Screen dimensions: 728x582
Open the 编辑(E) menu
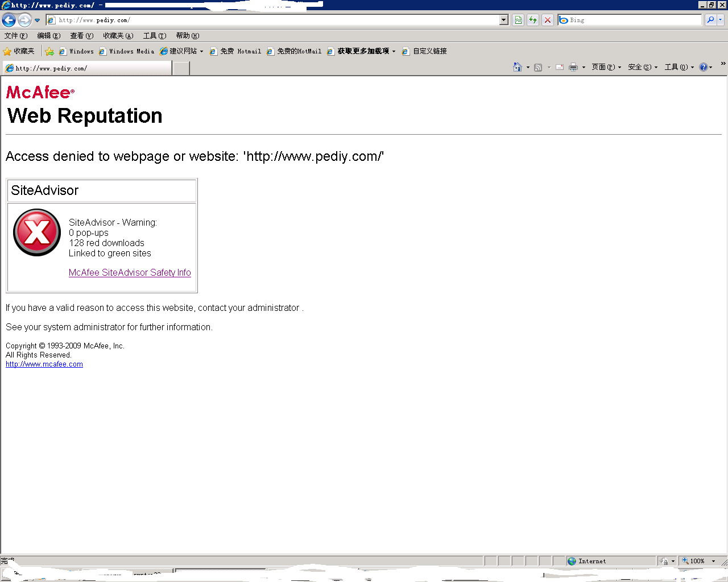49,36
